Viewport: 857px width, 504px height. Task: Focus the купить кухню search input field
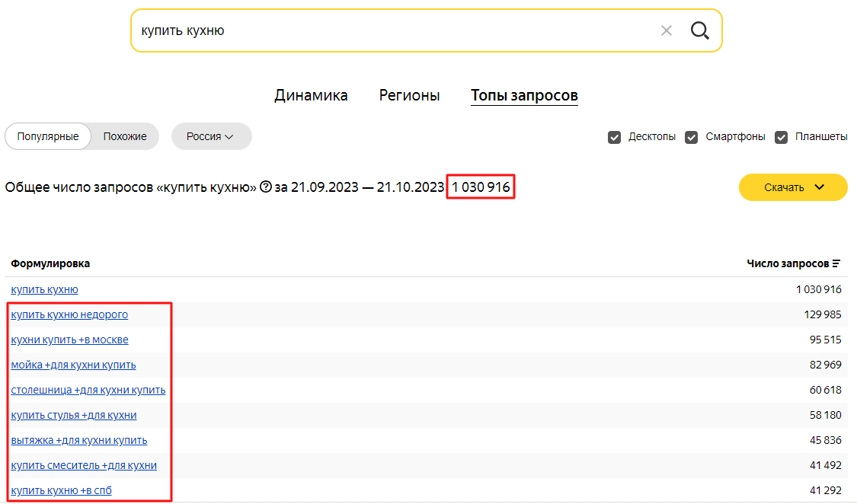394,30
